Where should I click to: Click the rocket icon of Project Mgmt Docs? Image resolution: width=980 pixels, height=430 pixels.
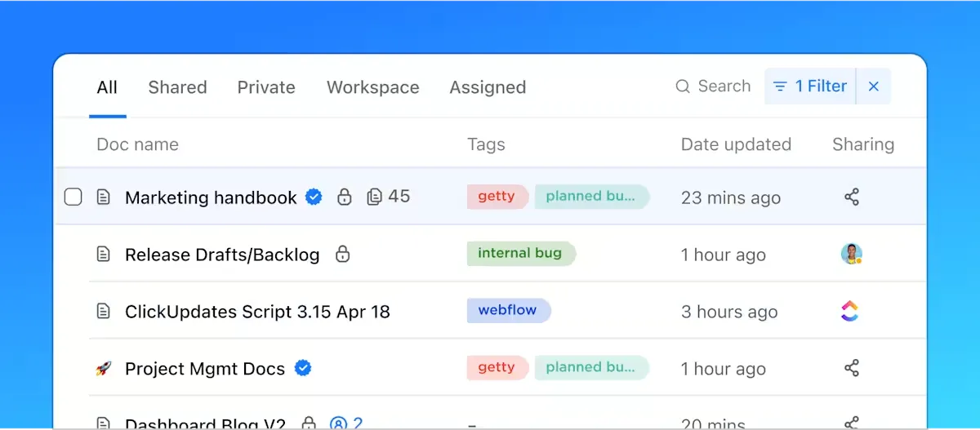coord(103,369)
